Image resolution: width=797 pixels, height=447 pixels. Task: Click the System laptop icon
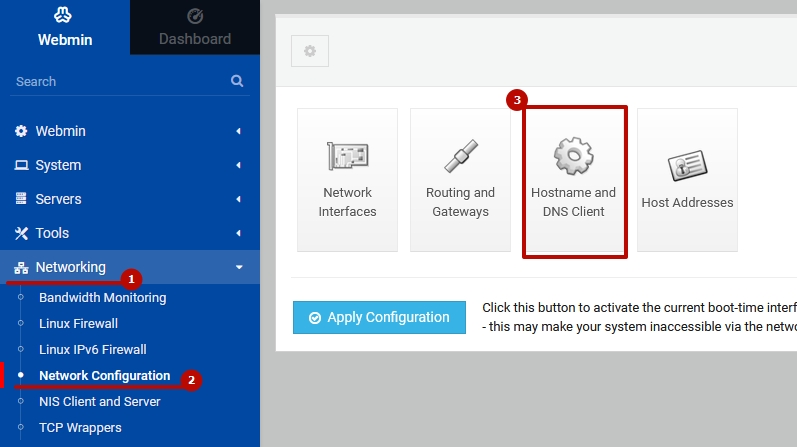point(21,165)
